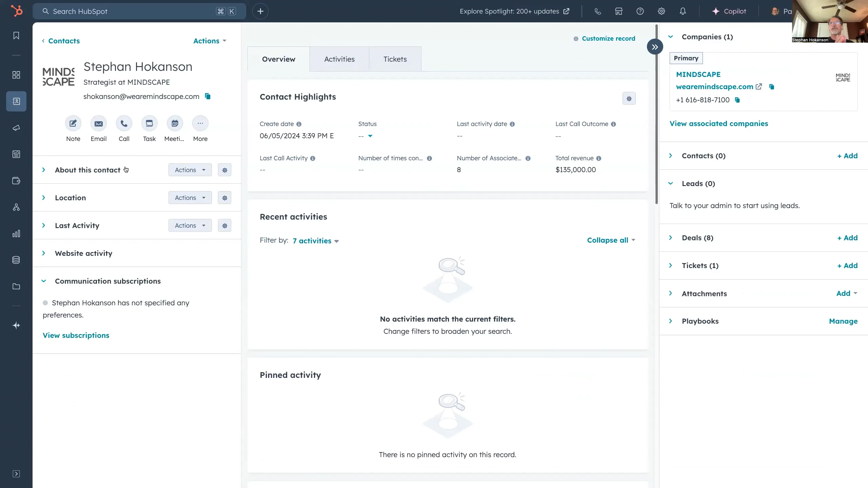Add a new Deal from the right panel
Image resolution: width=868 pixels, height=488 pixels.
click(x=847, y=238)
